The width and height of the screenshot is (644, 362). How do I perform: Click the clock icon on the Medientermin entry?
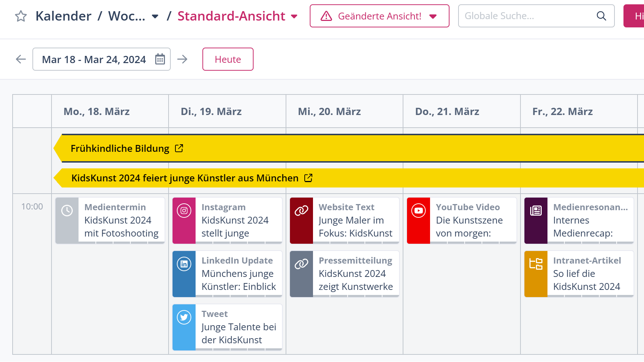click(x=67, y=210)
